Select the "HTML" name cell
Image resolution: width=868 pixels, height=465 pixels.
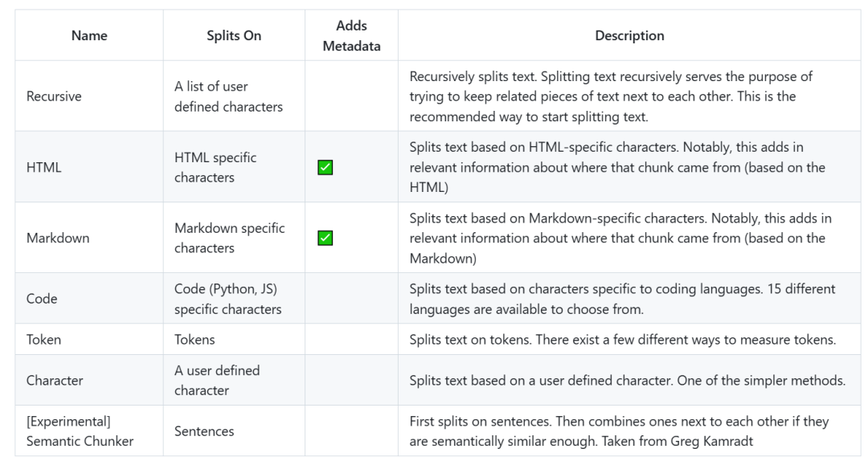click(x=44, y=168)
